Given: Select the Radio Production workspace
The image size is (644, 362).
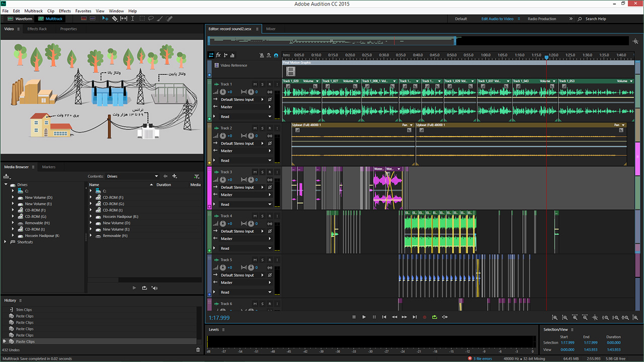Looking at the screenshot, I should (x=542, y=19).
